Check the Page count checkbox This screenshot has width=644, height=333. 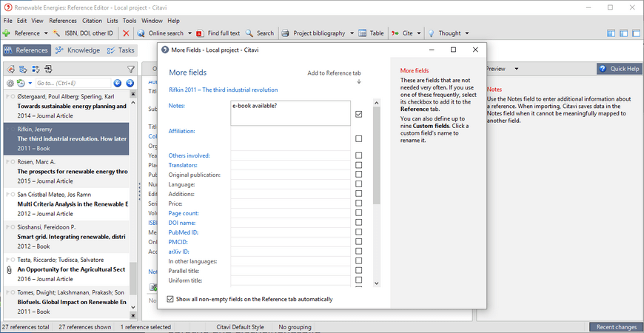358,213
